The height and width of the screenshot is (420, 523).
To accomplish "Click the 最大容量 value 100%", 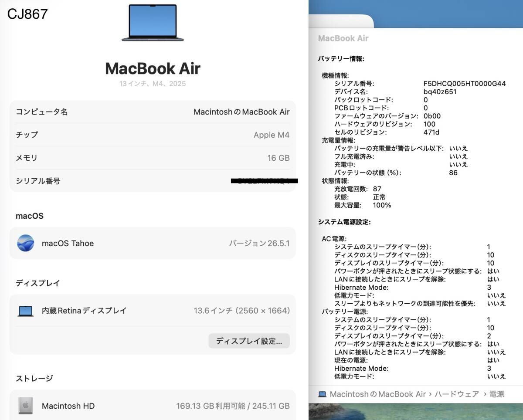I will coord(382,205).
